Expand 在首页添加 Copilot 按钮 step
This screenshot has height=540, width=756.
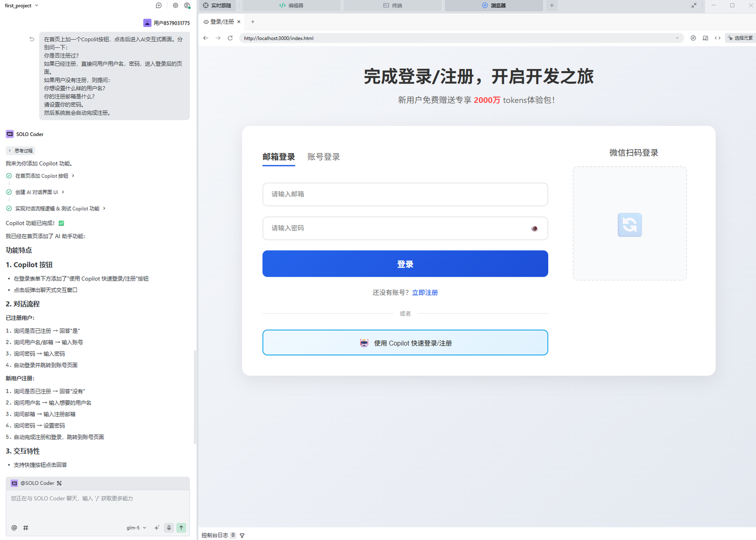tap(45, 176)
